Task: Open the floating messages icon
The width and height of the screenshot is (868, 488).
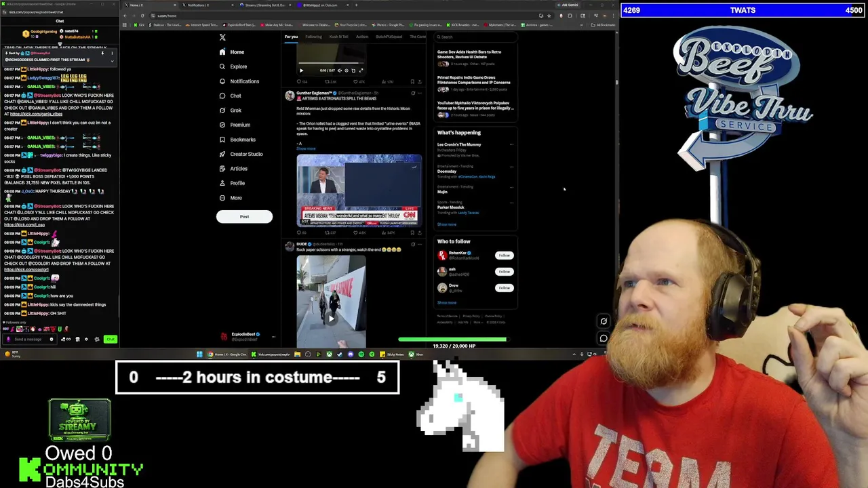Action: click(x=604, y=338)
